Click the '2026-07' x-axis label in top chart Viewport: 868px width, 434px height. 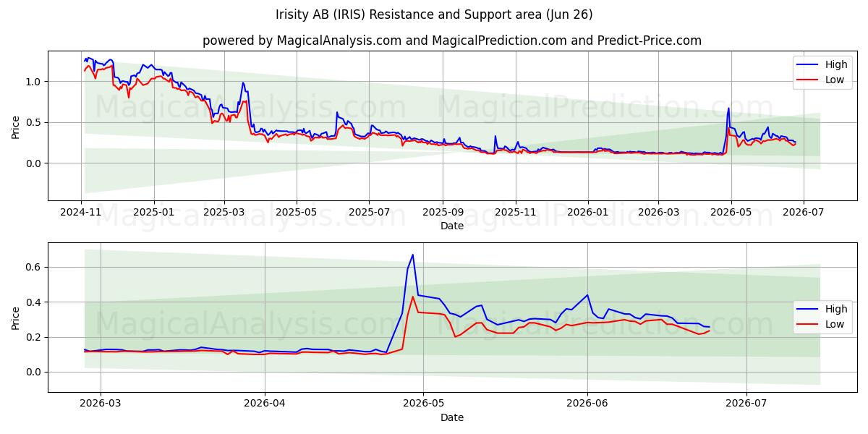click(803, 213)
